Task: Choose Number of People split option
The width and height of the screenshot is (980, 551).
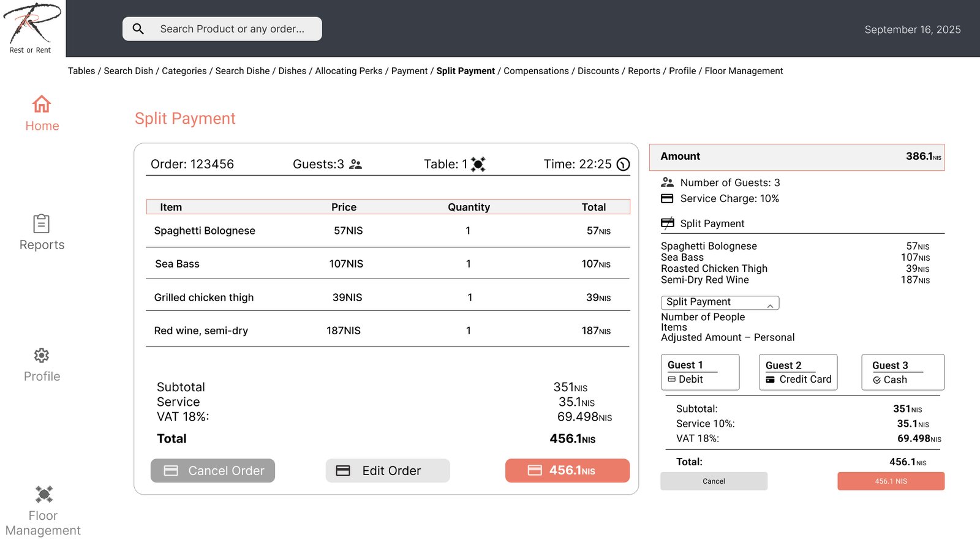Action: point(703,317)
